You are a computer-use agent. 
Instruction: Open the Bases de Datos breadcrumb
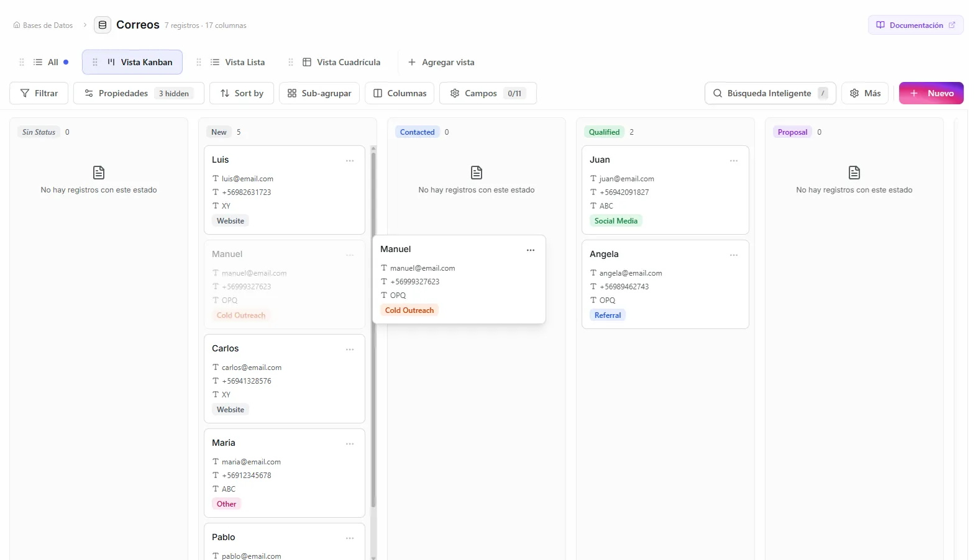[43, 25]
